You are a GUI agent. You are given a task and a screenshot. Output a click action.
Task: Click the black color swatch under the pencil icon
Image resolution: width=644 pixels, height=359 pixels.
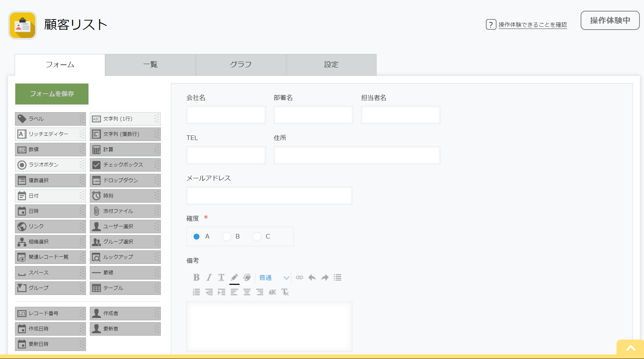pyautogui.click(x=234, y=284)
